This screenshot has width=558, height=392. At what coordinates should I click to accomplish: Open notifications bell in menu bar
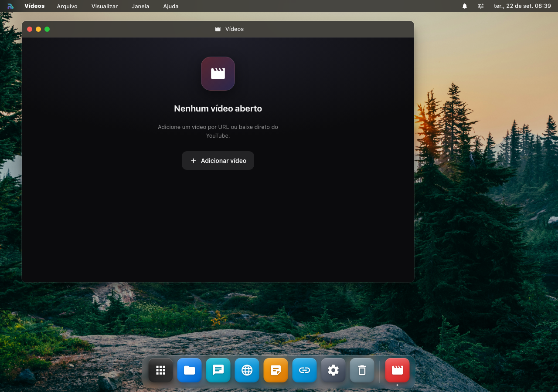tap(465, 6)
